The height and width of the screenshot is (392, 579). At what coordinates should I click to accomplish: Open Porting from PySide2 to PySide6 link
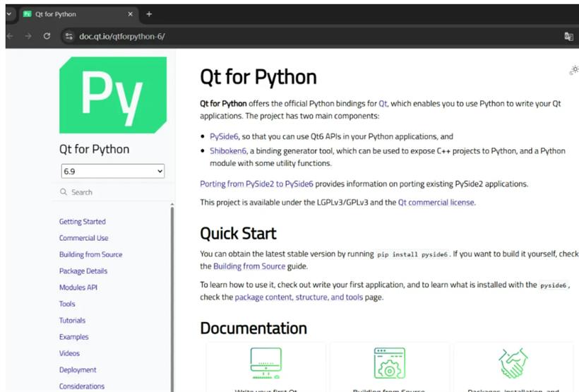(x=256, y=184)
